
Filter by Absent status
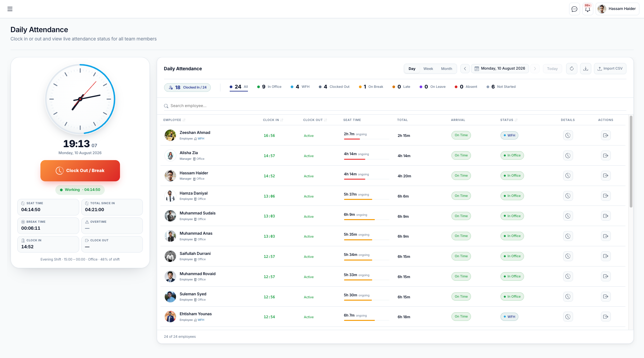click(466, 87)
